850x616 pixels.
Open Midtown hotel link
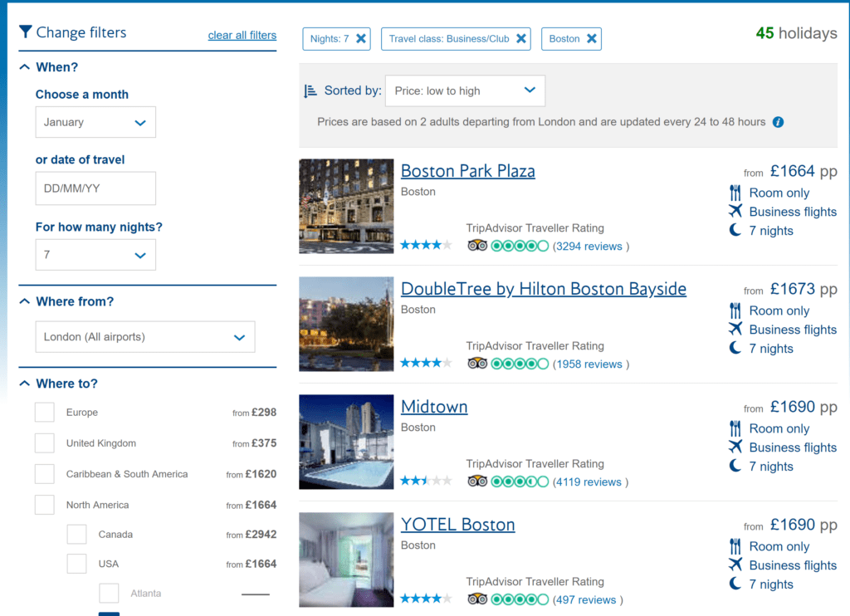[433, 407]
